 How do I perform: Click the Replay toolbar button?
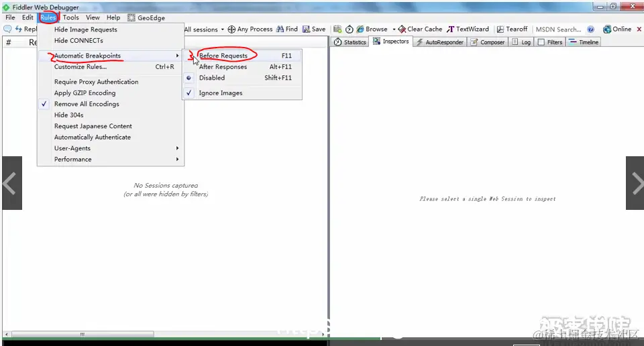coord(26,29)
